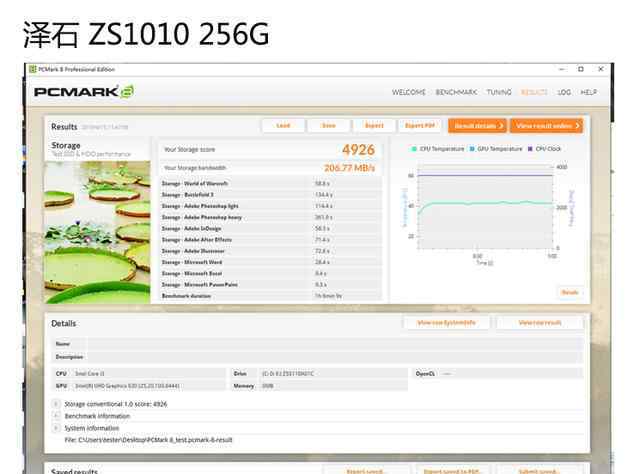Image resolution: width=640 pixels, height=474 pixels.
Task: Click the PCMark 8 title bar app icon
Action: click(x=33, y=69)
